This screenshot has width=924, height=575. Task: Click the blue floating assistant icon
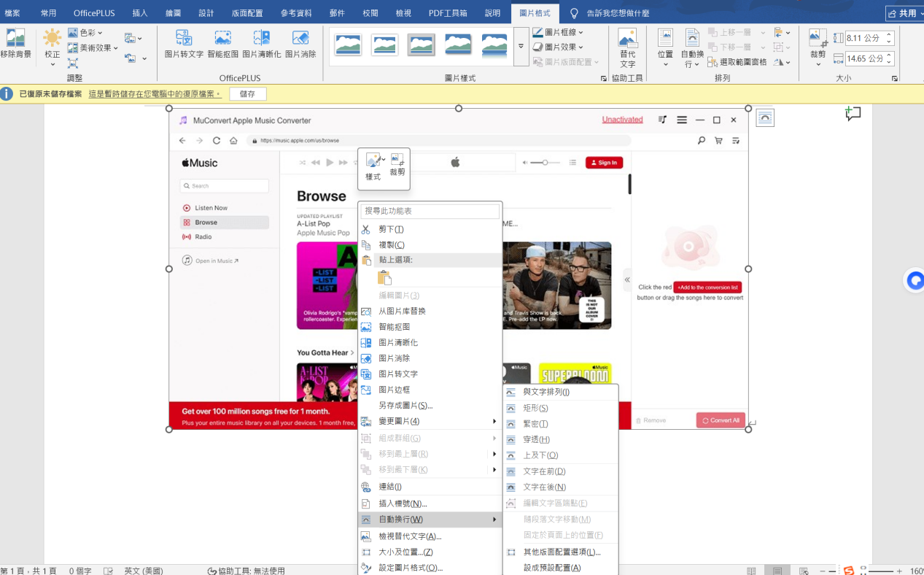tap(915, 280)
